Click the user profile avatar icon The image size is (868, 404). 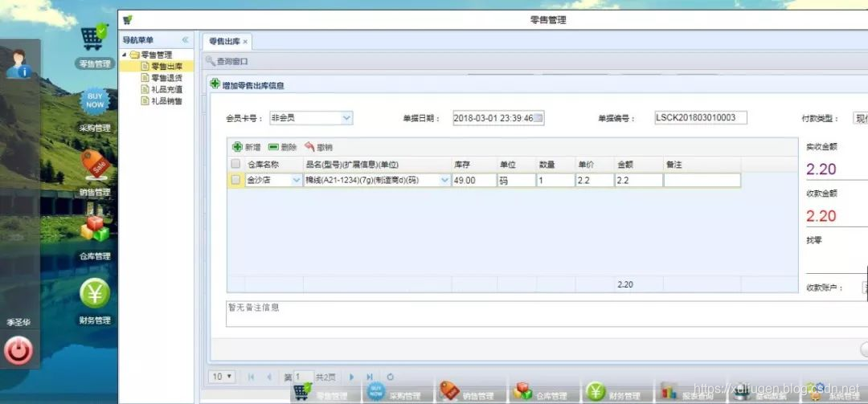pos(18,63)
